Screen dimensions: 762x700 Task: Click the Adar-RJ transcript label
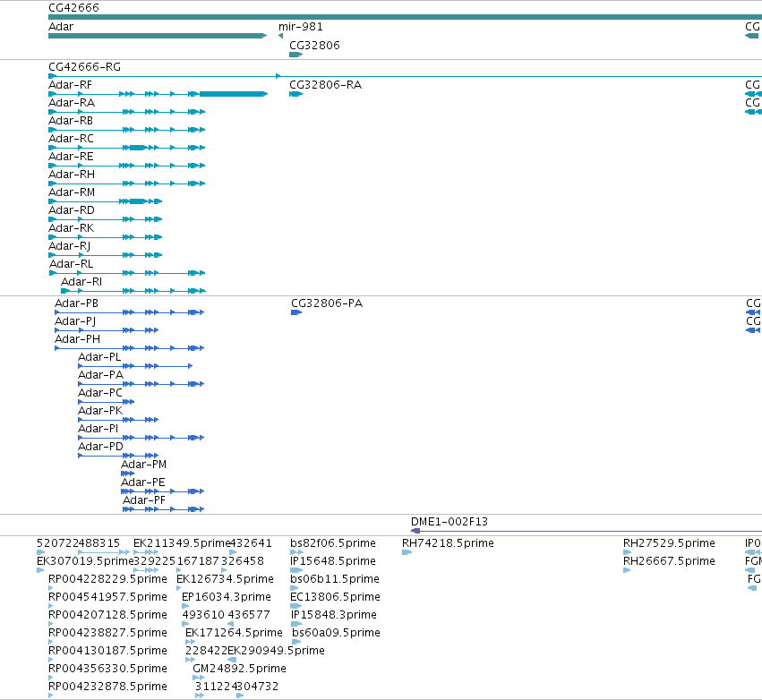click(70, 246)
